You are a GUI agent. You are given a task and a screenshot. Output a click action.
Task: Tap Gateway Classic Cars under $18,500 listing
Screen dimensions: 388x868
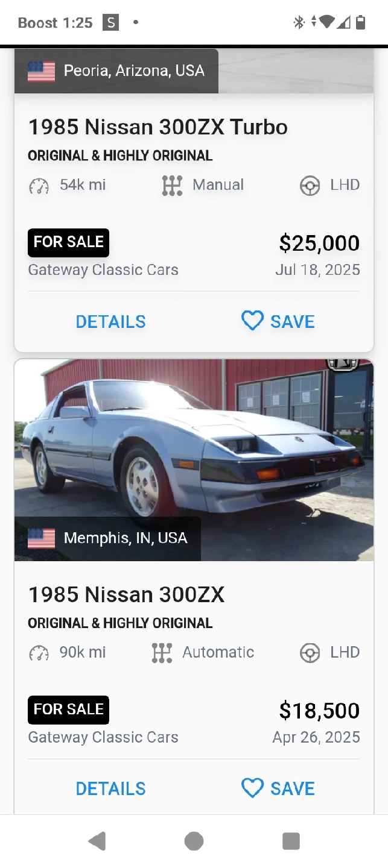tap(103, 737)
